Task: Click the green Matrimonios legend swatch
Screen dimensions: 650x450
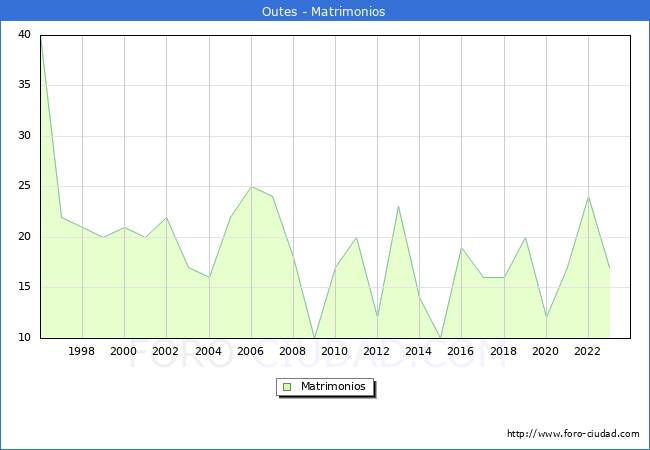Action: click(x=287, y=387)
